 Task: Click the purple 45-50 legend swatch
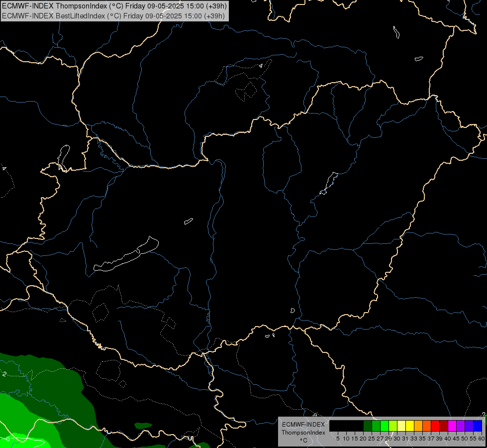point(461,426)
